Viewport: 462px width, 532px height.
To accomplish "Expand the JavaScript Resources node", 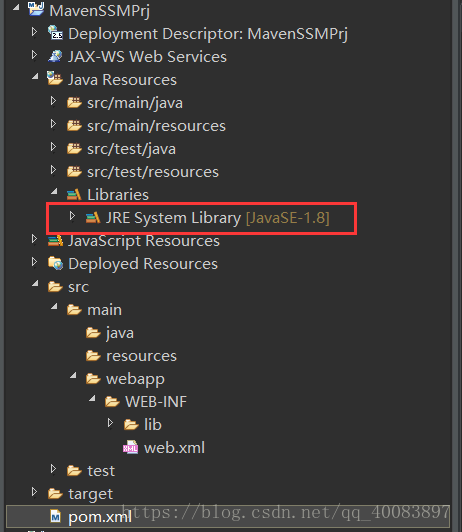I will point(34,239).
